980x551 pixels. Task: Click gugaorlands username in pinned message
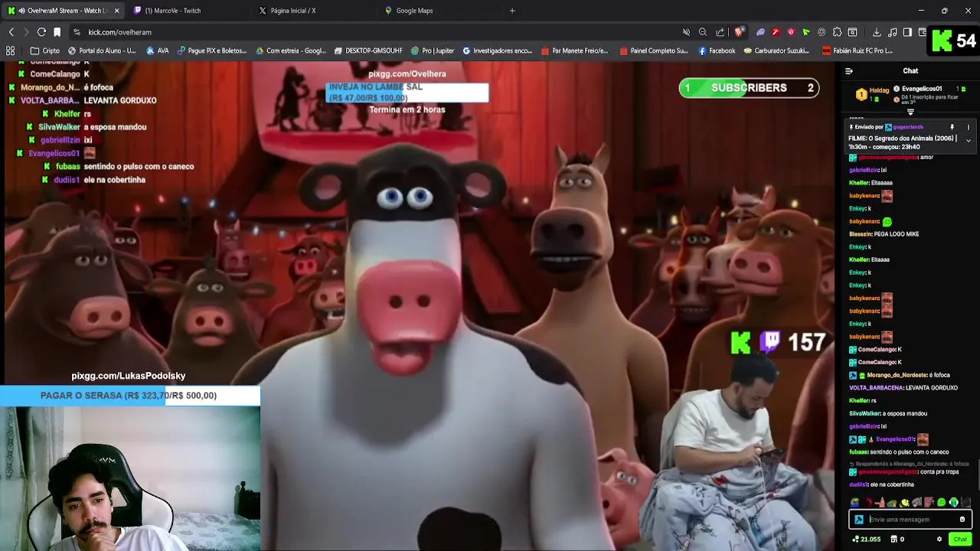908,127
